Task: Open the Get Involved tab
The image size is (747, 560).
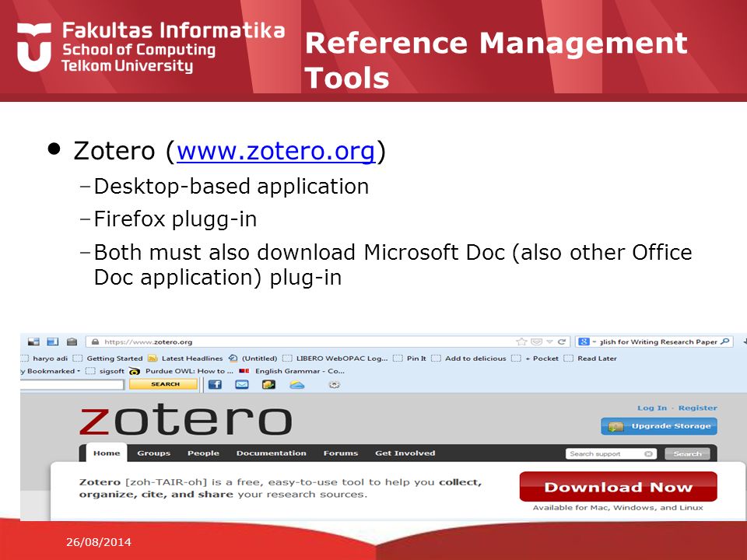Action: coord(405,453)
